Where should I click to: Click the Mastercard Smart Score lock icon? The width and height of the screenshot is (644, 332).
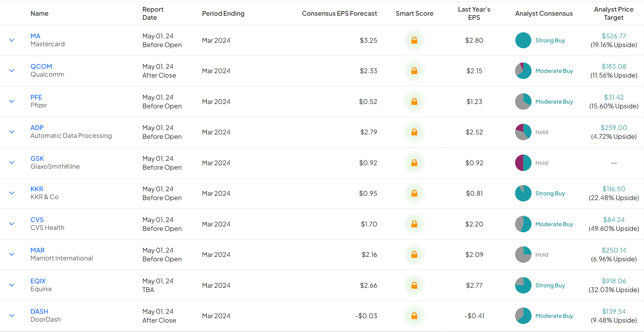[414, 40]
